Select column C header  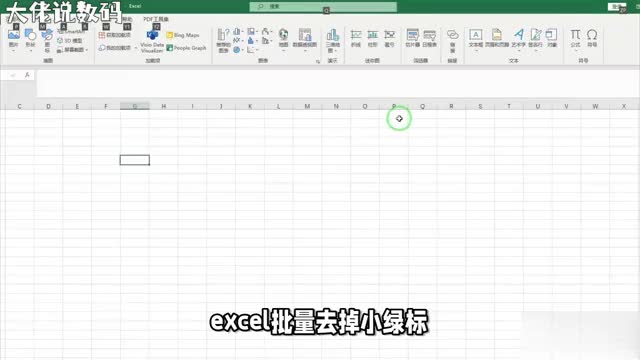click(x=19, y=106)
